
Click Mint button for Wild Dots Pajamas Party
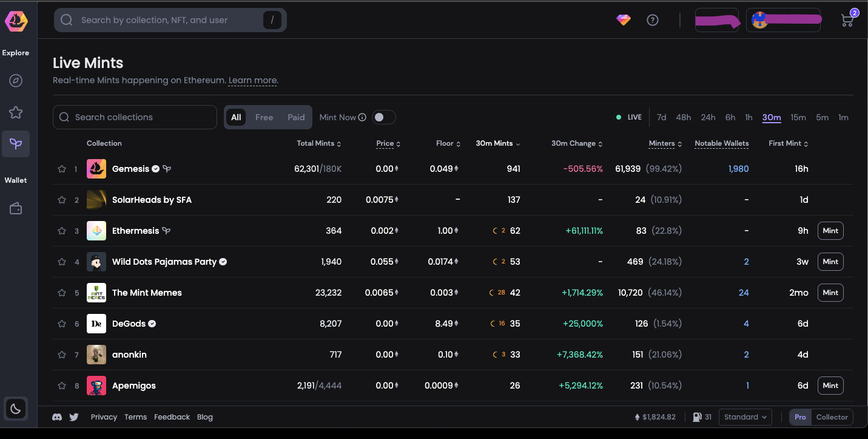coord(830,262)
